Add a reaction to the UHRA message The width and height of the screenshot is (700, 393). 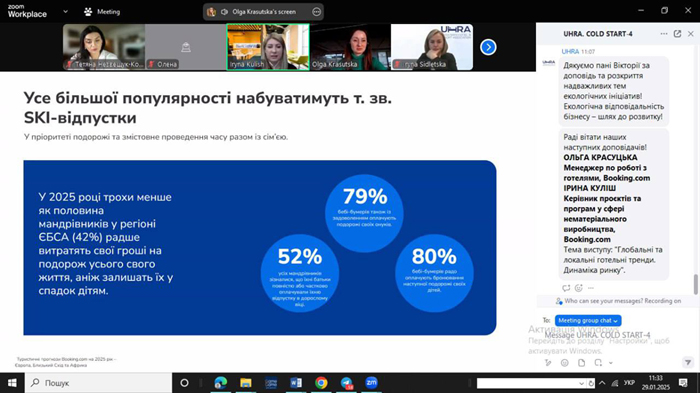tap(579, 288)
